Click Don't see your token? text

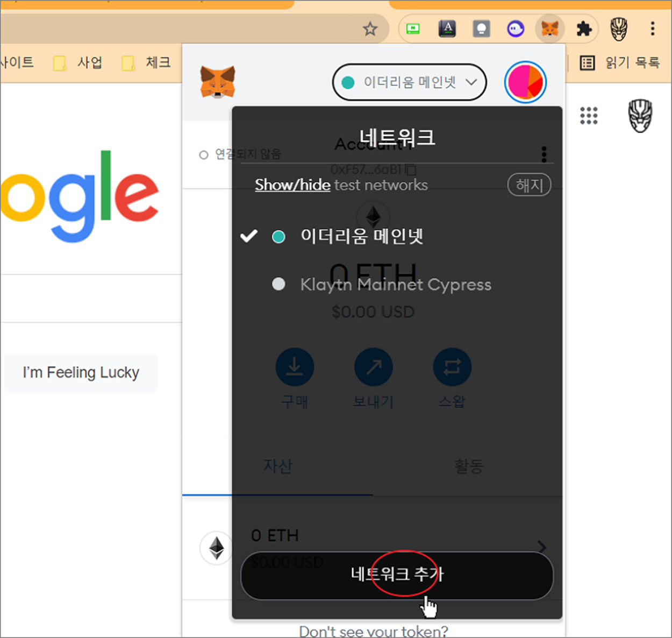pos(373,631)
